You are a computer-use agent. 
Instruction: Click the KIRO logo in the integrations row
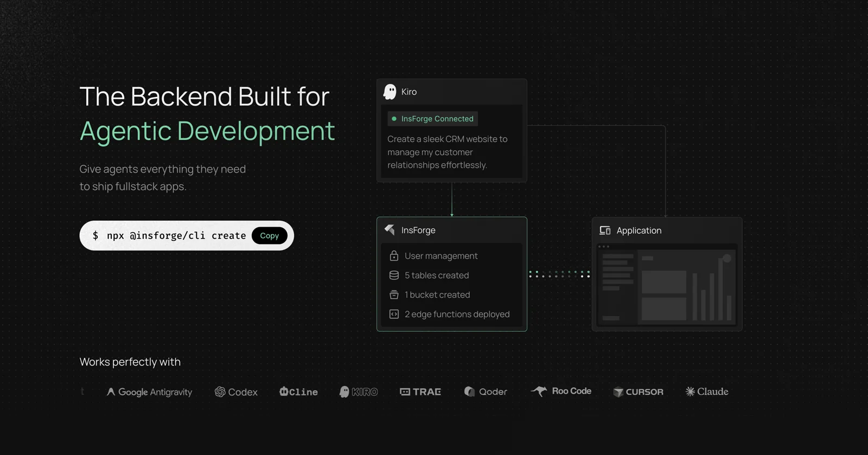358,392
